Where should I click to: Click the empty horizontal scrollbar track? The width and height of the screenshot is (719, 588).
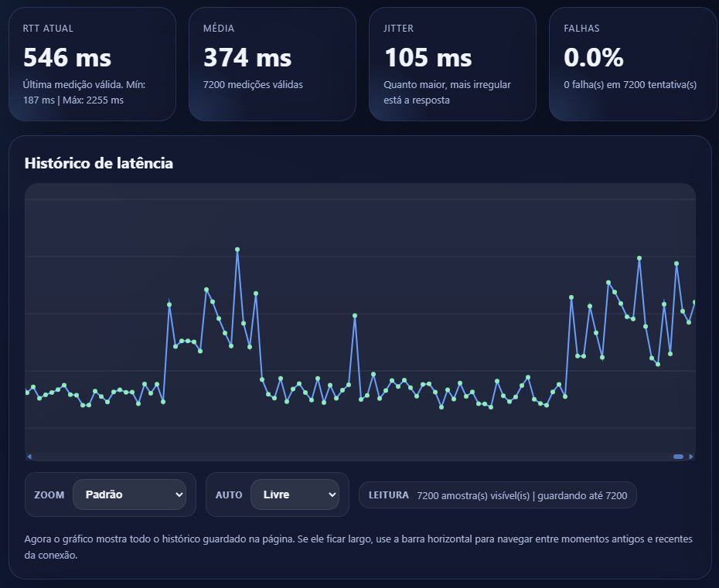[x=348, y=457]
